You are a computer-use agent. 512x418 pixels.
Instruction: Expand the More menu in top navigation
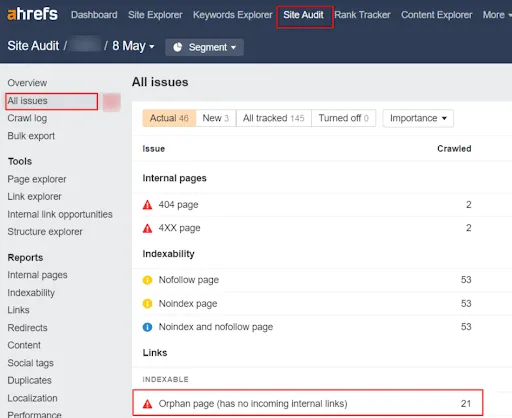pyautogui.click(x=497, y=15)
